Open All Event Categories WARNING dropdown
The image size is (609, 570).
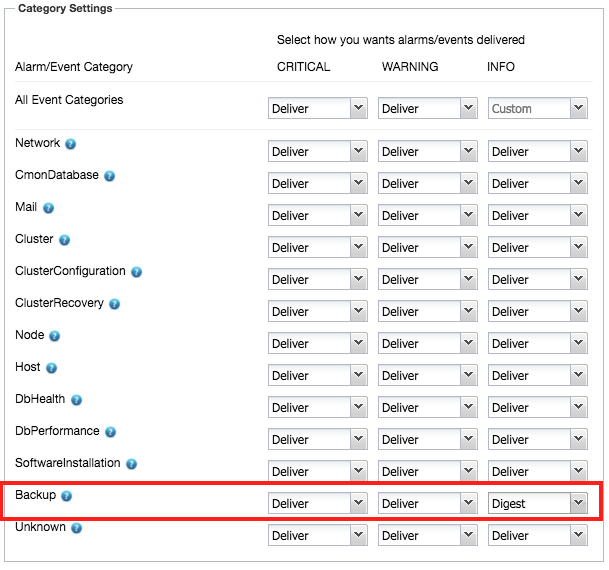coord(428,108)
